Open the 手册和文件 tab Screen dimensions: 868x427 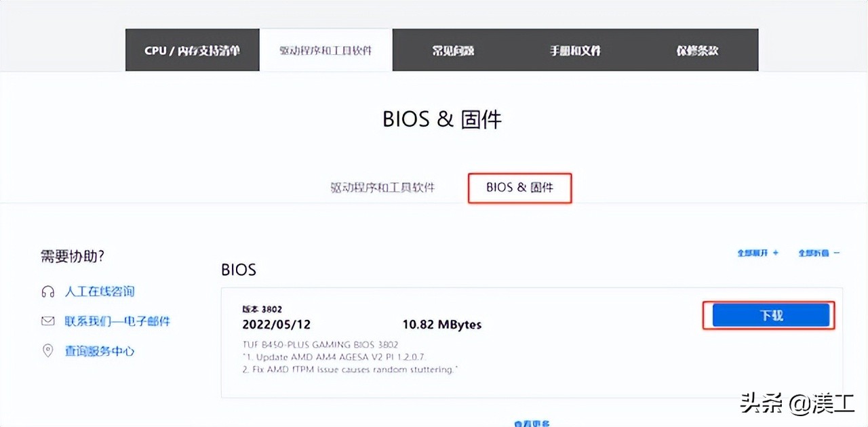click(574, 49)
